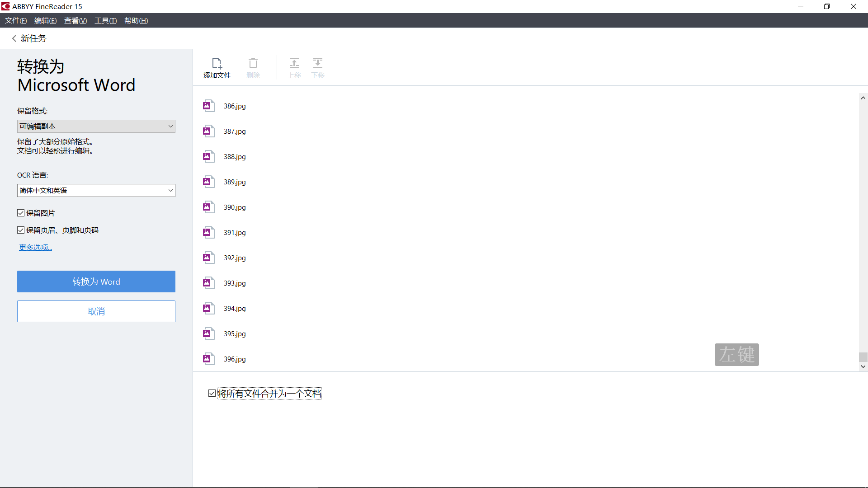Toggle the 保留图片 checkbox
The image size is (868, 488).
click(x=21, y=213)
